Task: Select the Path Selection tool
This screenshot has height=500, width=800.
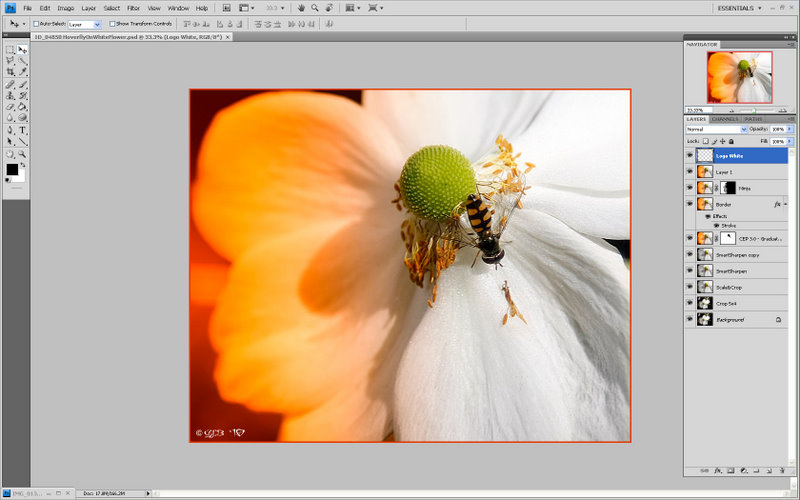Action: click(10, 142)
